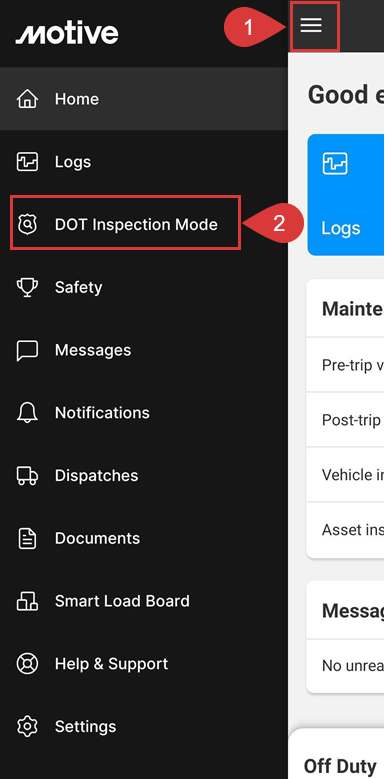Click the Help & Support lifebuoy icon
Viewport: 385px width, 779px height.
pos(27,664)
